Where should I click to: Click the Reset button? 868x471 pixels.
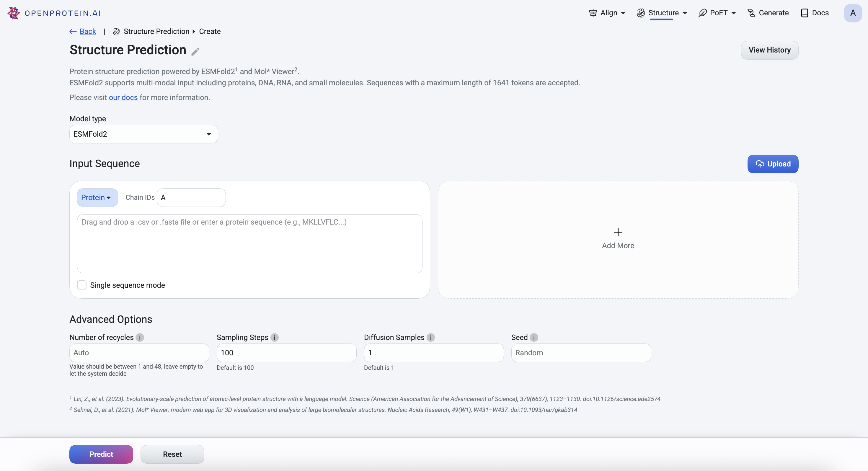click(x=172, y=454)
